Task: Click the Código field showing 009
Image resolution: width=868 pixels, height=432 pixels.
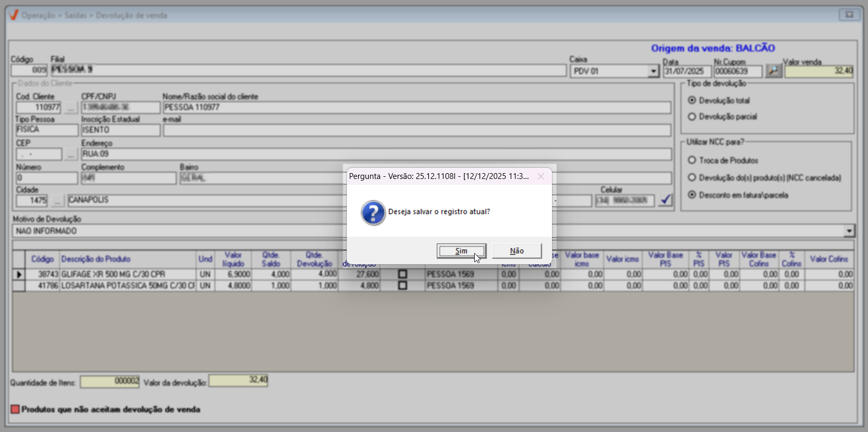Action: click(29, 70)
